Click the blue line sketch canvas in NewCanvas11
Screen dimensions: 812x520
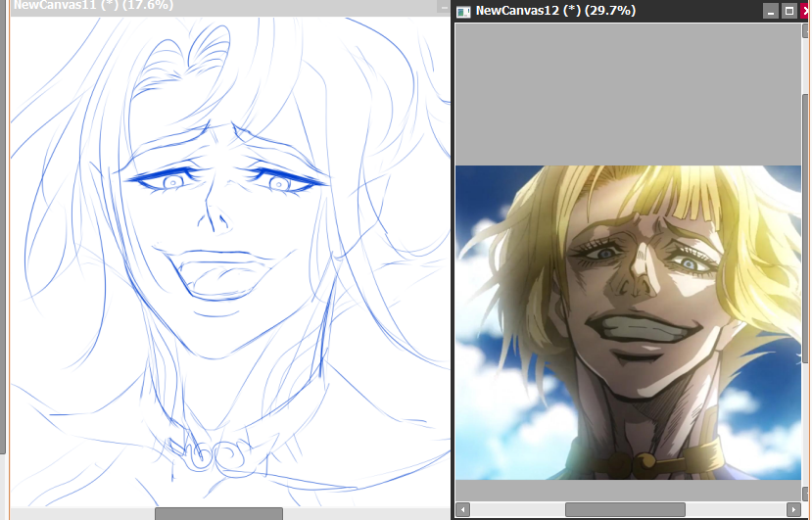point(230,261)
